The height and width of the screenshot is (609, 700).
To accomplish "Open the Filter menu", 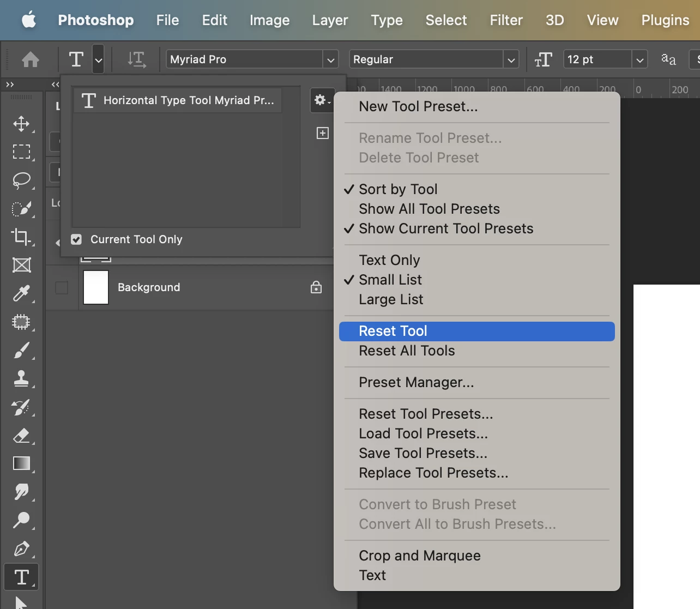I will 506,20.
